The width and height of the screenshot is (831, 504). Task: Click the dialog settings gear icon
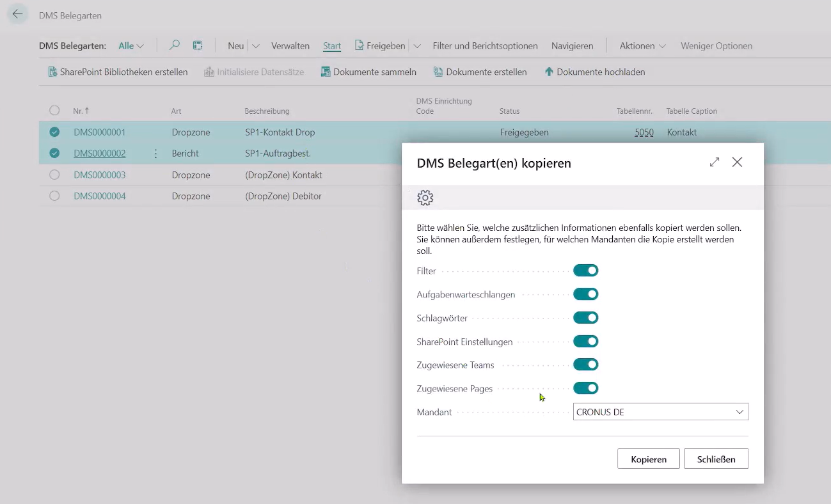click(x=425, y=198)
